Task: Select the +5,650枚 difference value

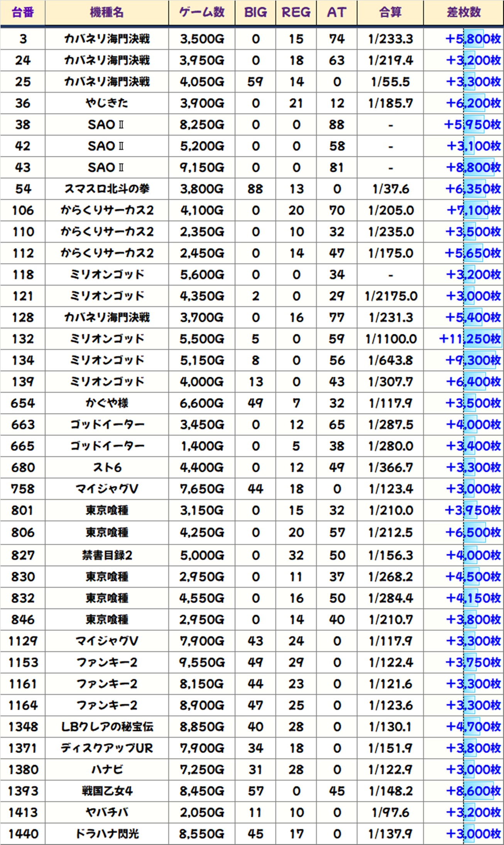Action: tap(473, 253)
